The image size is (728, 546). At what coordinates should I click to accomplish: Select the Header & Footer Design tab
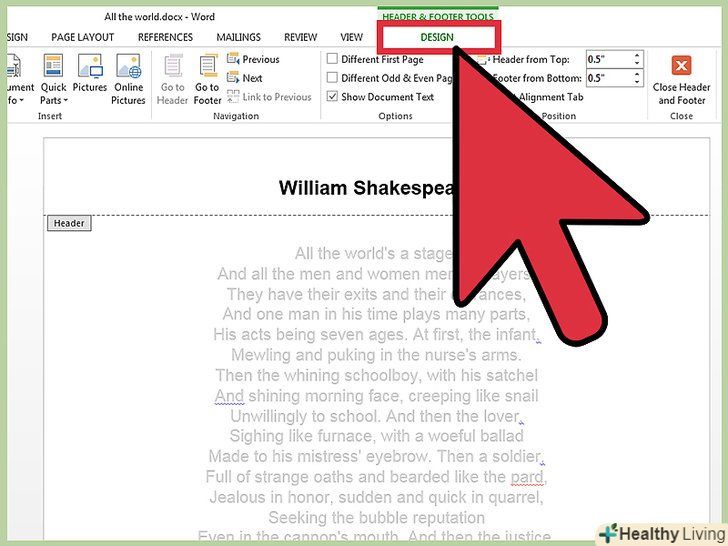click(437, 37)
